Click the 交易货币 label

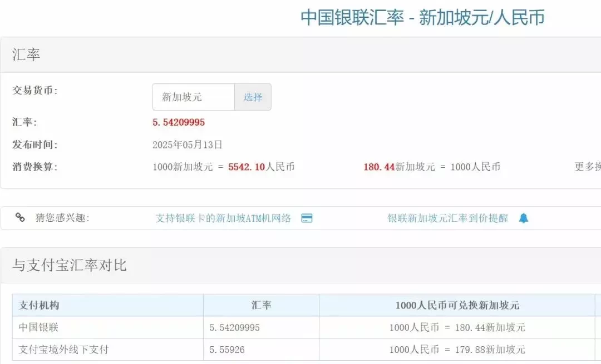35,91
